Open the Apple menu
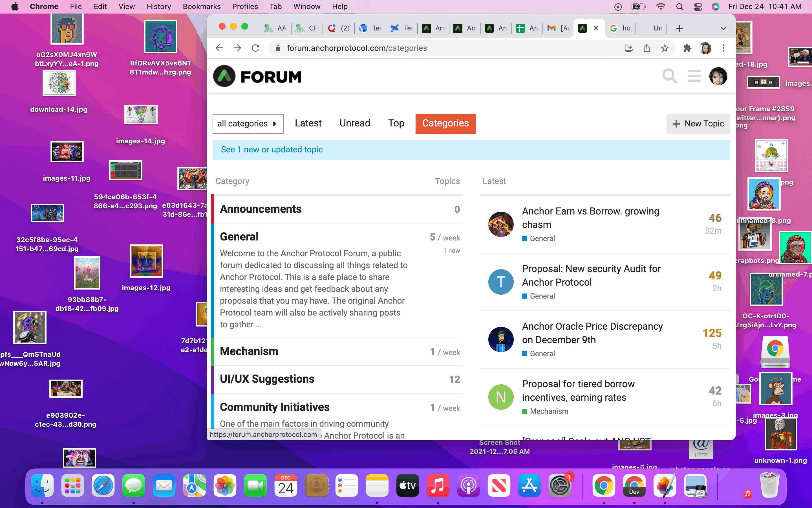Image resolution: width=812 pixels, height=508 pixels. pos(14,6)
